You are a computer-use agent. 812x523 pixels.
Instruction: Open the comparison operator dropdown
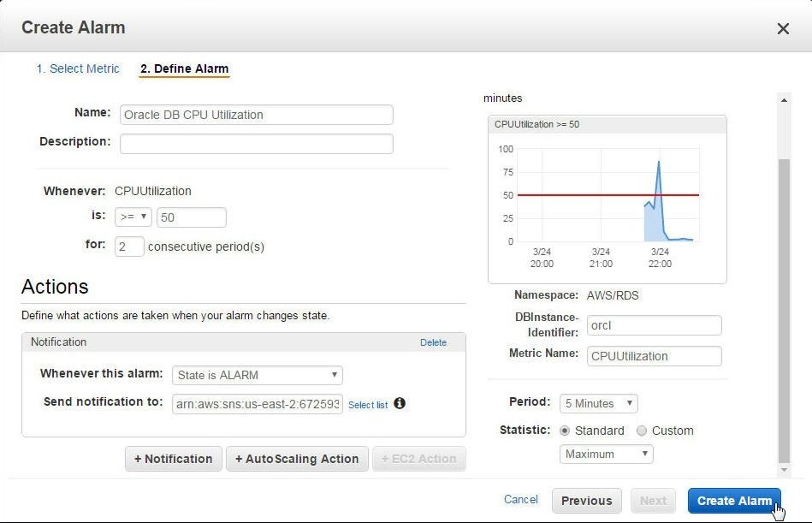pyautogui.click(x=133, y=217)
